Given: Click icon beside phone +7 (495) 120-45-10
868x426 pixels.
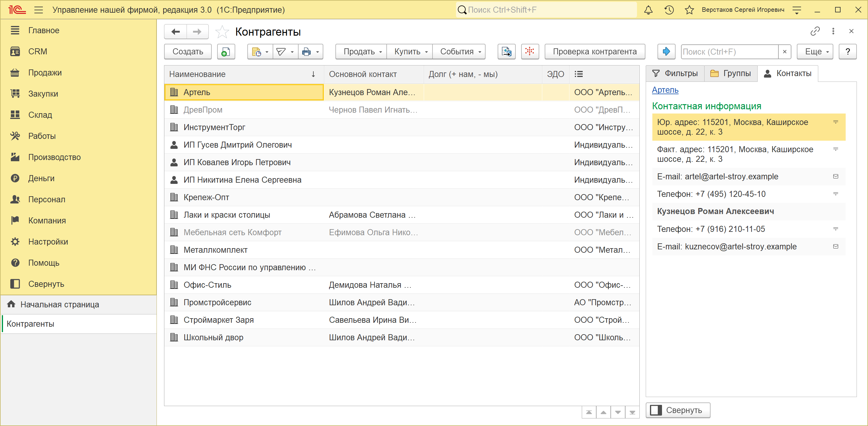Looking at the screenshot, I should [836, 194].
